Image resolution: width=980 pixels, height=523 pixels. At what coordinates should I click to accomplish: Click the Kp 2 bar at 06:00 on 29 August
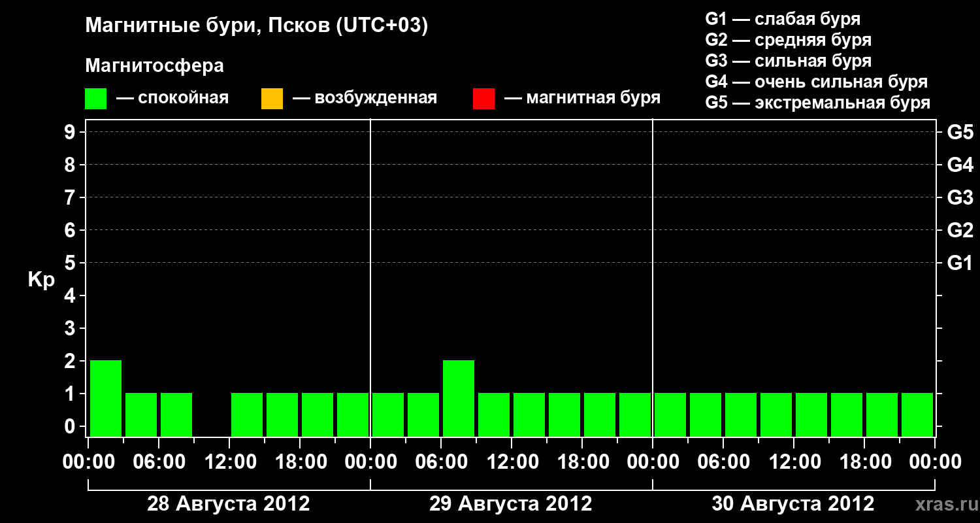pyautogui.click(x=459, y=398)
